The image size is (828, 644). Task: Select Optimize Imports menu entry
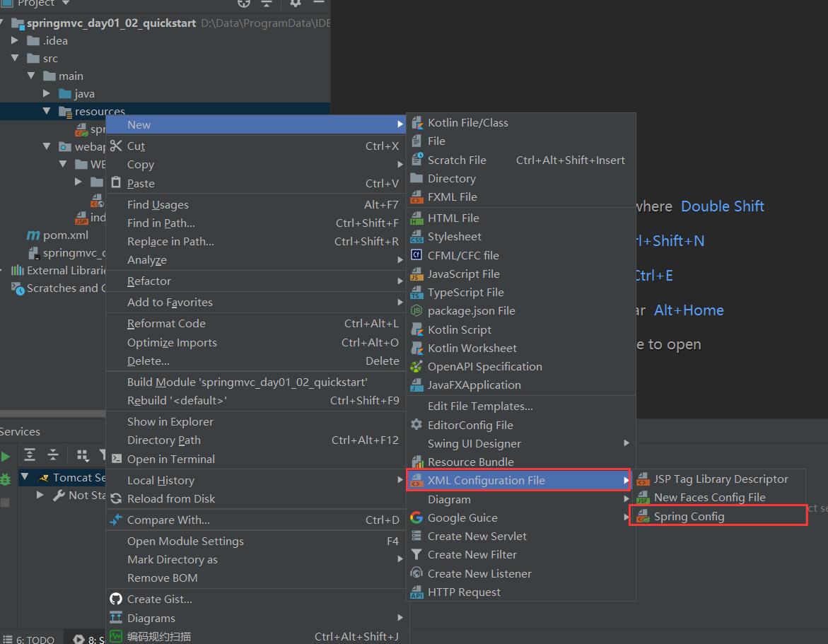coord(255,343)
